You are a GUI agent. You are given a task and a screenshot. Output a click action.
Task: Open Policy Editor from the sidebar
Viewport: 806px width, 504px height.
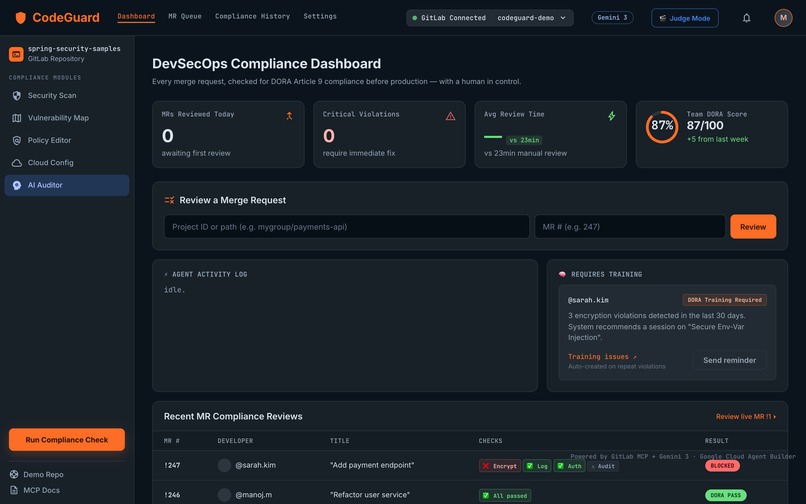point(67,140)
